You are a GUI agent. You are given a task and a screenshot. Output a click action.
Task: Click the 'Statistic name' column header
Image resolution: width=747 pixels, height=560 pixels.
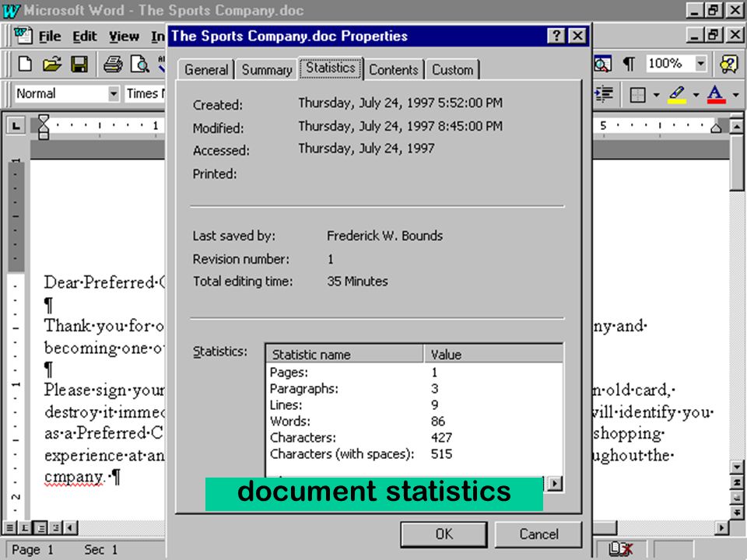click(x=345, y=355)
